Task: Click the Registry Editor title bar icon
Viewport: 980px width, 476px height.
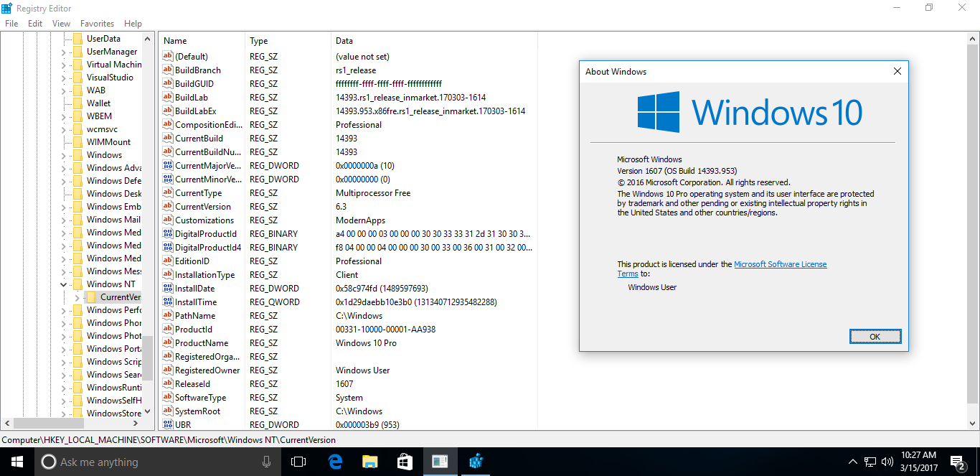Action: tap(7, 8)
